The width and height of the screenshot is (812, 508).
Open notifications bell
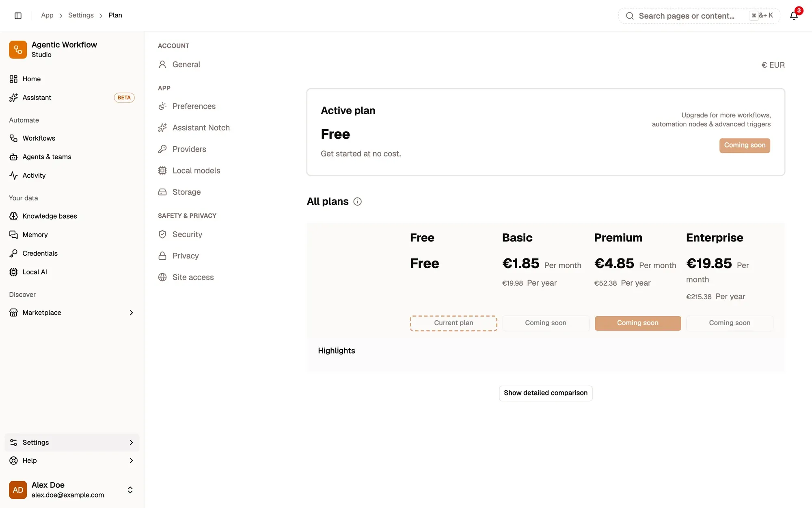pos(794,15)
